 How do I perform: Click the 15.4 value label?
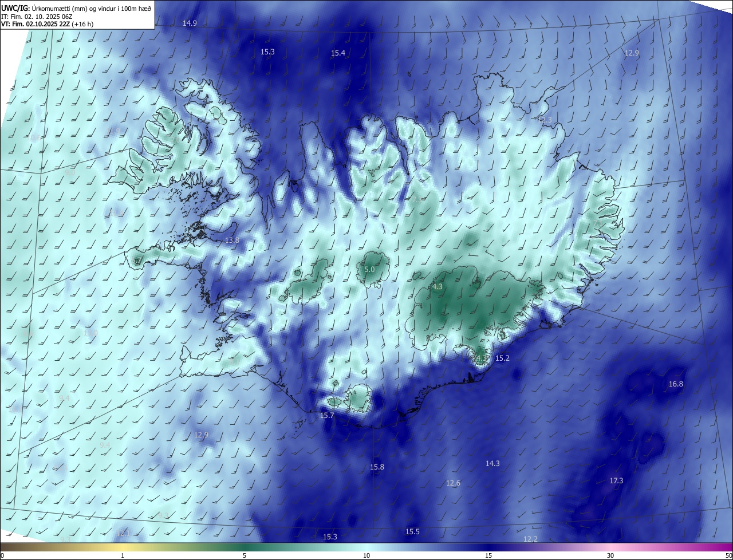(x=338, y=53)
